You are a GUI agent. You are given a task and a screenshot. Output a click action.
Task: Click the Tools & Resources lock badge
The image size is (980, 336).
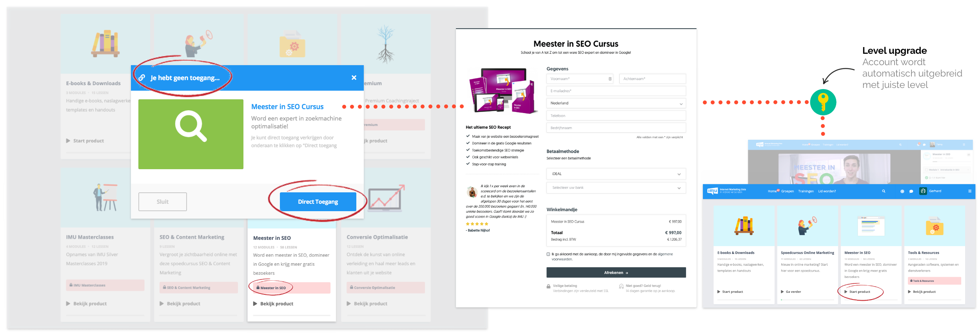[x=934, y=281]
